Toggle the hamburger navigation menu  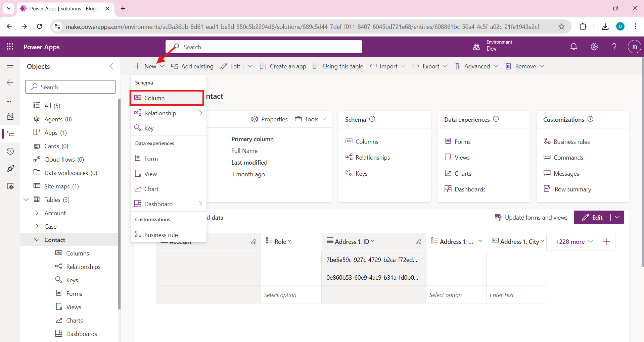point(10,66)
